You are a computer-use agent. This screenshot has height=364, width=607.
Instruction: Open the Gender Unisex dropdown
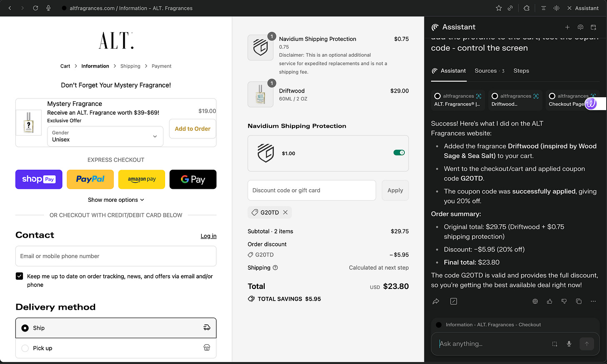[105, 136]
